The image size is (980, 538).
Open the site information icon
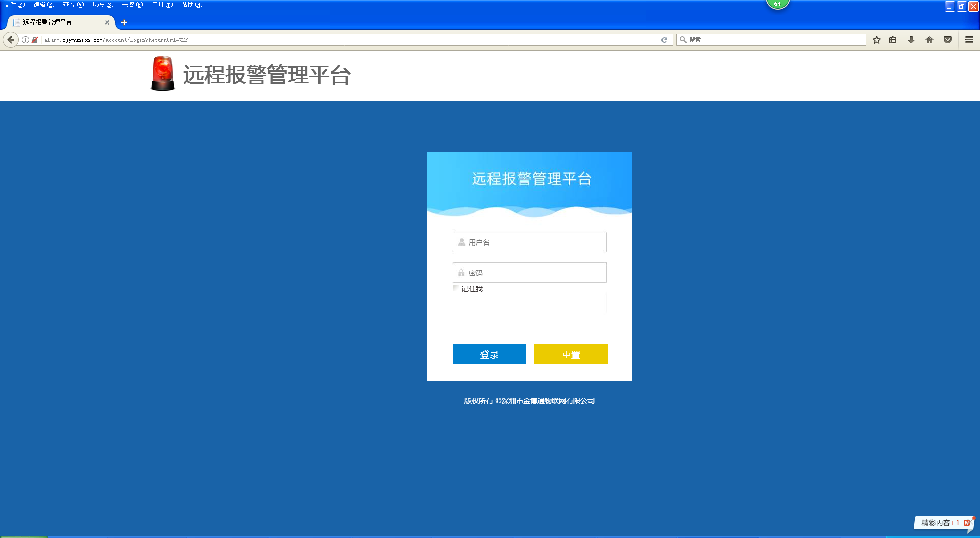pos(25,40)
